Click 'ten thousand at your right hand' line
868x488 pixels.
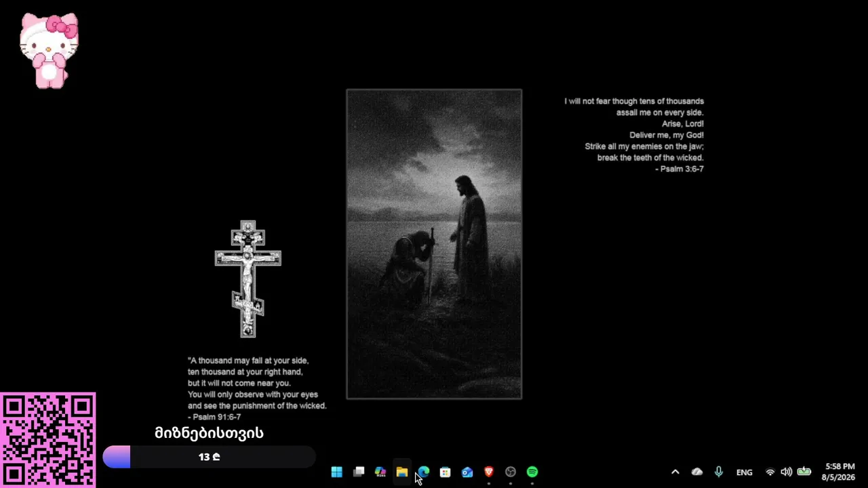245,372
